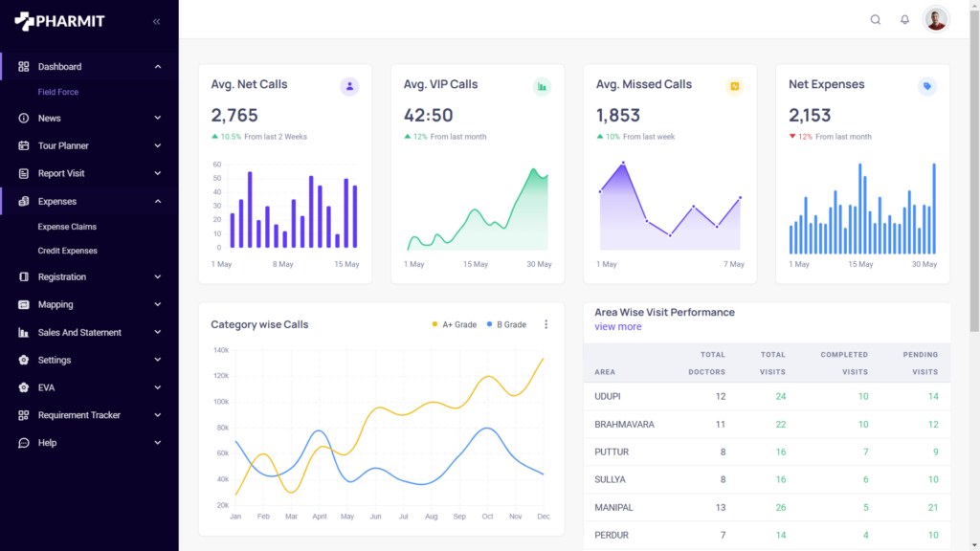Select Field Force under Dashboard
980x551 pixels.
click(58, 92)
